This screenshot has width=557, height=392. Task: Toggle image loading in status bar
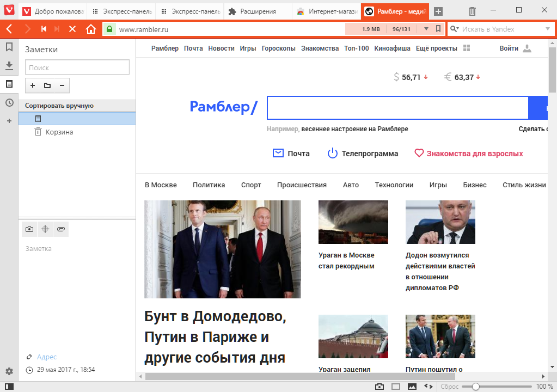click(412, 387)
